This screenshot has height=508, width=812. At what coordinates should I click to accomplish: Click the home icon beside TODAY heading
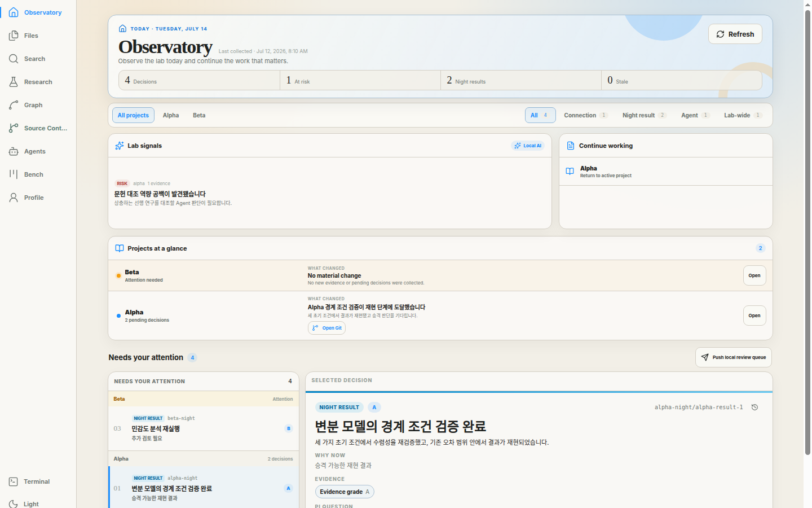122,28
